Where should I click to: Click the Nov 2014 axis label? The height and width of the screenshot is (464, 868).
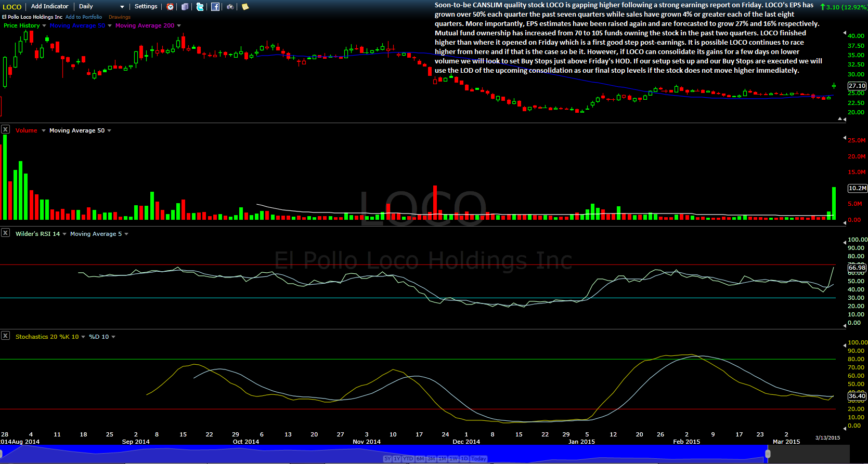pos(367,442)
